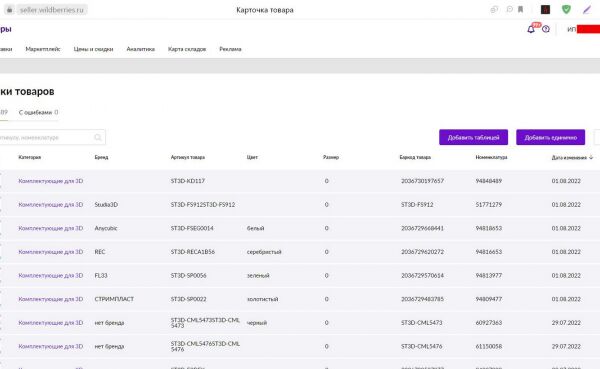Click the Дата изменения column header
The width and height of the screenshot is (600, 369).
(569, 157)
